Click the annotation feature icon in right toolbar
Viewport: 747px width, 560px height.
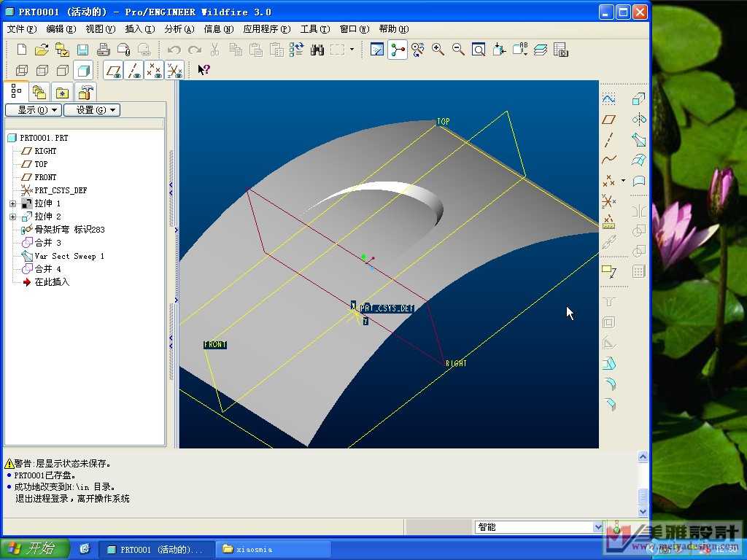(x=609, y=271)
